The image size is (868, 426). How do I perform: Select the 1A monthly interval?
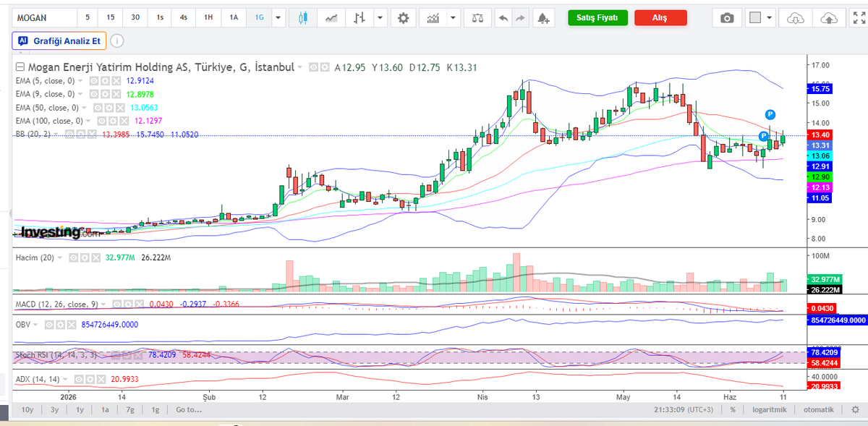(234, 18)
